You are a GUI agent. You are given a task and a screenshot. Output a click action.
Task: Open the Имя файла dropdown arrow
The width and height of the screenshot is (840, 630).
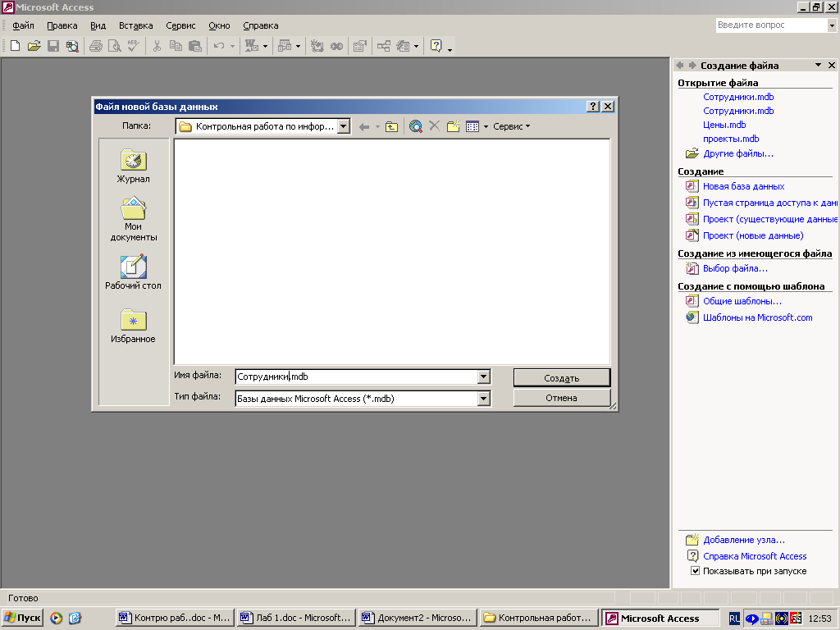coord(483,377)
